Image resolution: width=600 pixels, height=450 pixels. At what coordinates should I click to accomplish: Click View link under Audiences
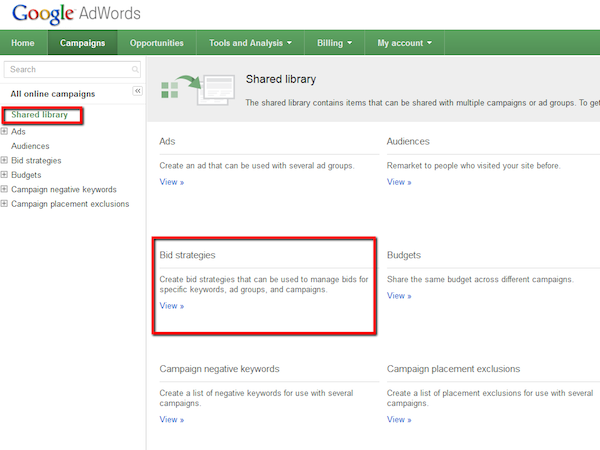[399, 182]
